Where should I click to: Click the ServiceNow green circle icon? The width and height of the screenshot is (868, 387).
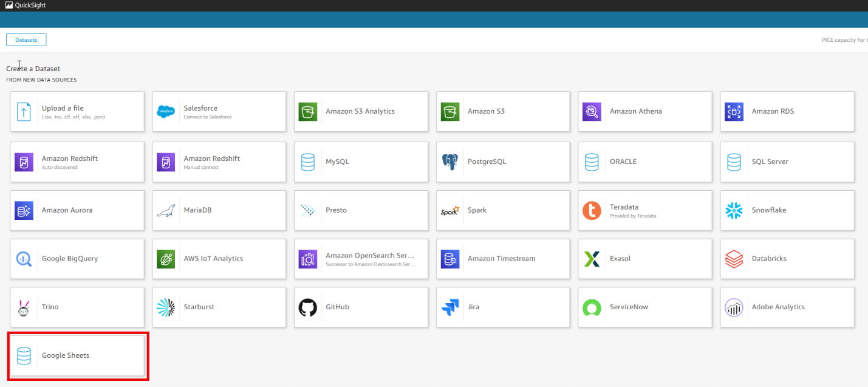click(592, 307)
